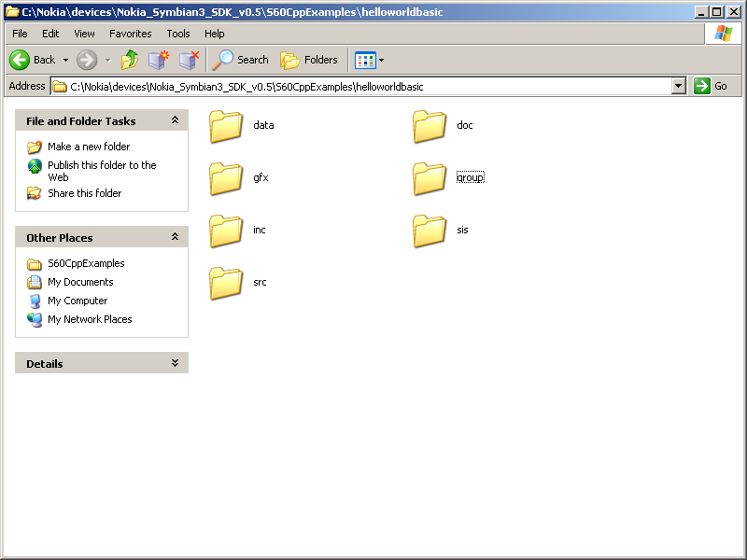Open the Address bar dropdown

point(679,86)
